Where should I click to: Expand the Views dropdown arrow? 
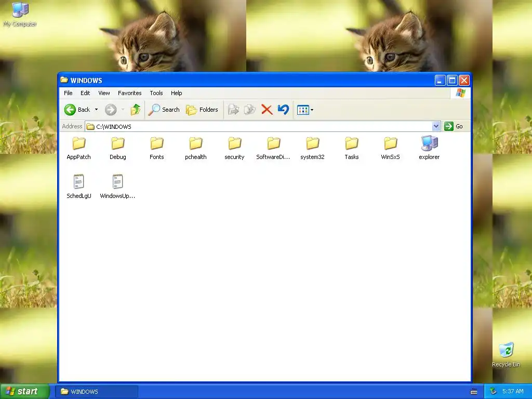click(x=312, y=110)
